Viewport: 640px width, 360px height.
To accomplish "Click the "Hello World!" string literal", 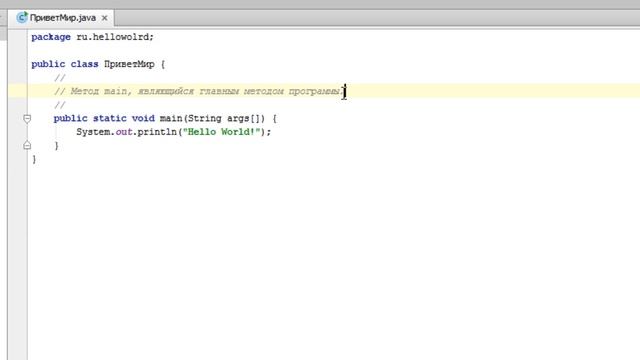I will 222,132.
